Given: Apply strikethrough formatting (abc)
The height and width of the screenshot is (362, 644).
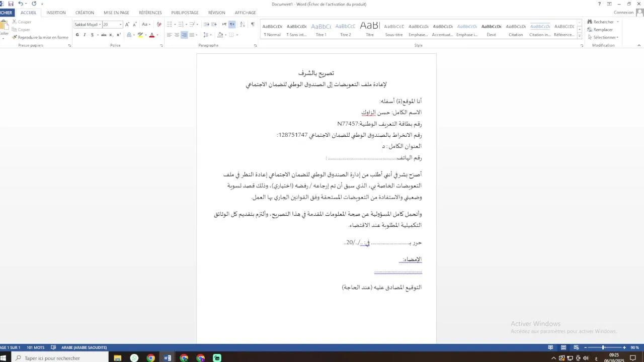Looking at the screenshot, I should 104,35.
